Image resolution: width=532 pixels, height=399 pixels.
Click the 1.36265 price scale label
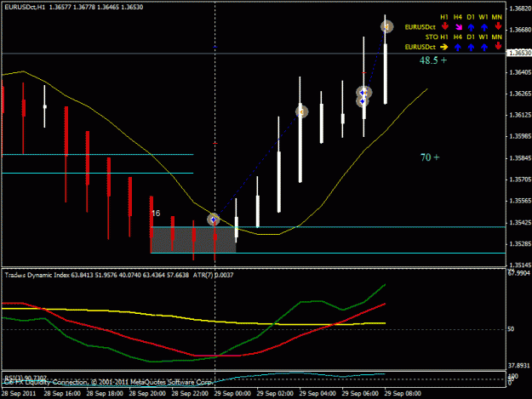tap(520, 94)
